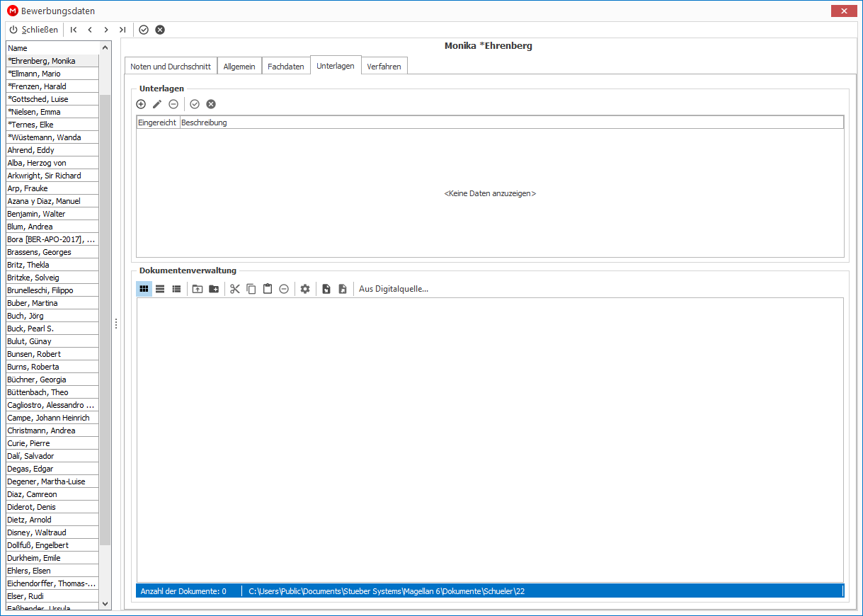
Task: Create a new folder in Dokumentenverwaltung
Action: click(x=214, y=289)
